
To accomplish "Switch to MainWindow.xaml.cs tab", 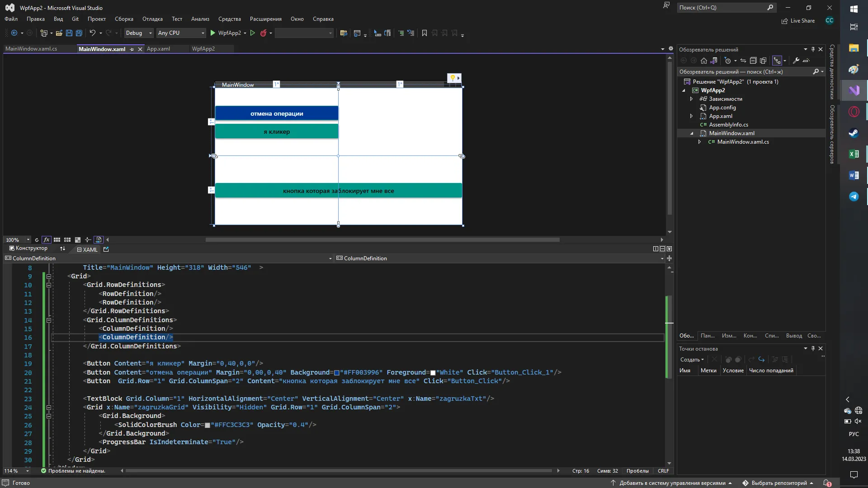I will coord(31,49).
